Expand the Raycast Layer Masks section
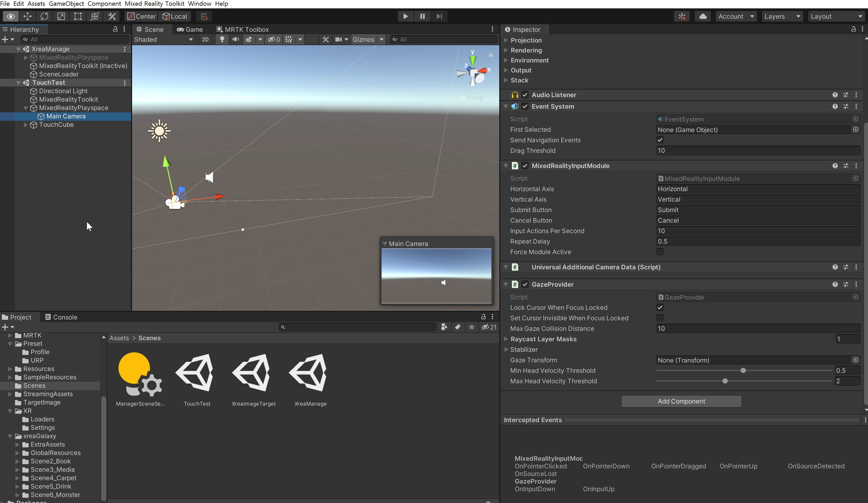This screenshot has width=868, height=503. [x=506, y=339]
